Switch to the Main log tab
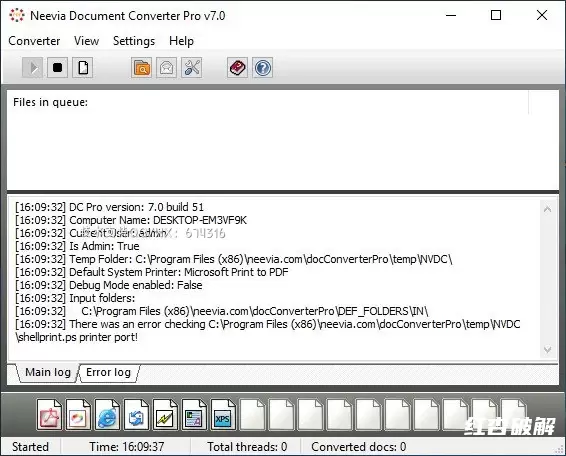The height and width of the screenshot is (456, 566). [x=48, y=372]
